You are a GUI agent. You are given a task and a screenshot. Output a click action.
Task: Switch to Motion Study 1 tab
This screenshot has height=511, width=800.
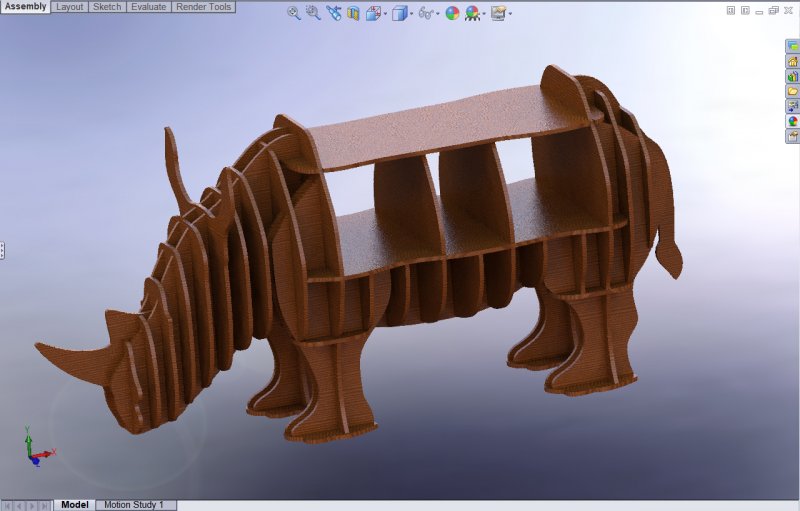tap(134, 505)
